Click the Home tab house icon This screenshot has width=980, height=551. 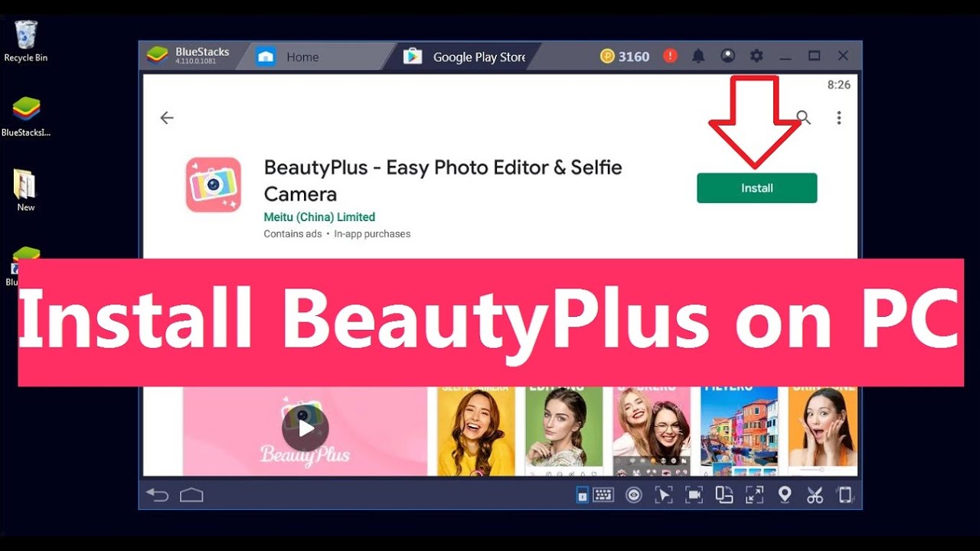tap(266, 57)
